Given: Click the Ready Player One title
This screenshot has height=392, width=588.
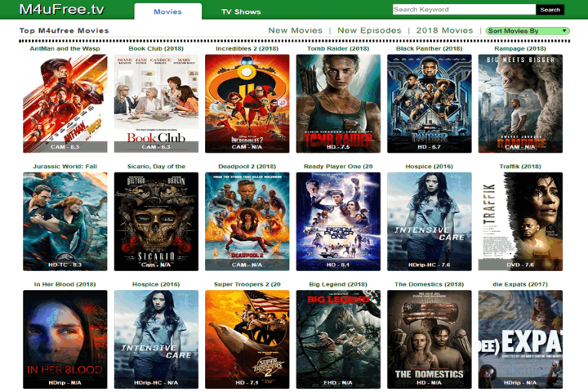Looking at the screenshot, I should [338, 166].
